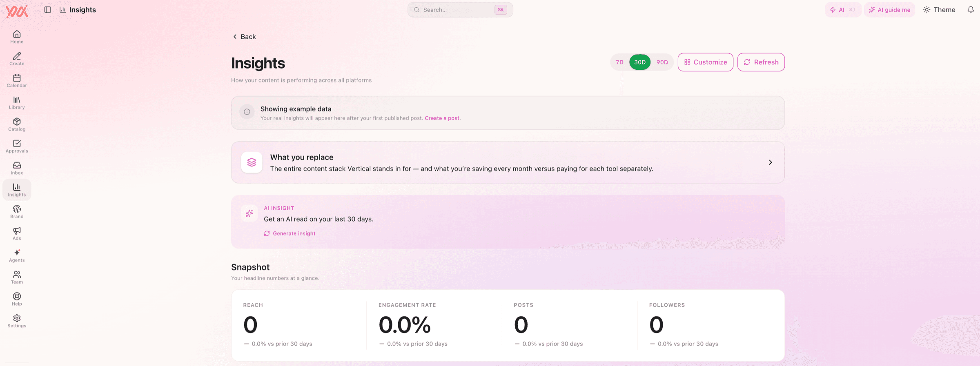Click the Vertical logo

click(x=17, y=11)
